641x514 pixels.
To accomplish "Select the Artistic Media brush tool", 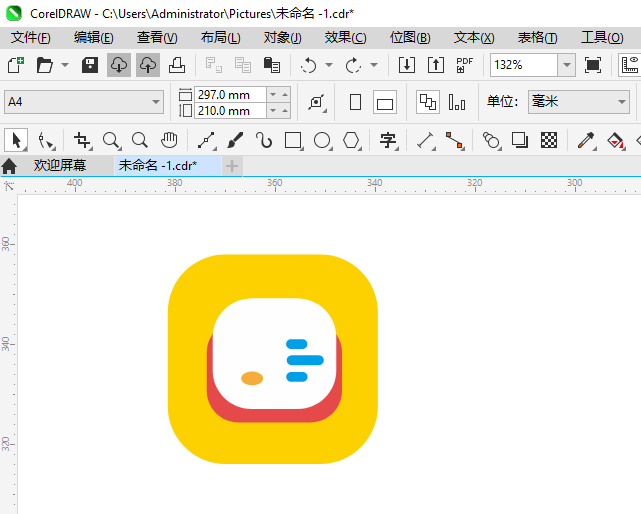I will click(235, 140).
